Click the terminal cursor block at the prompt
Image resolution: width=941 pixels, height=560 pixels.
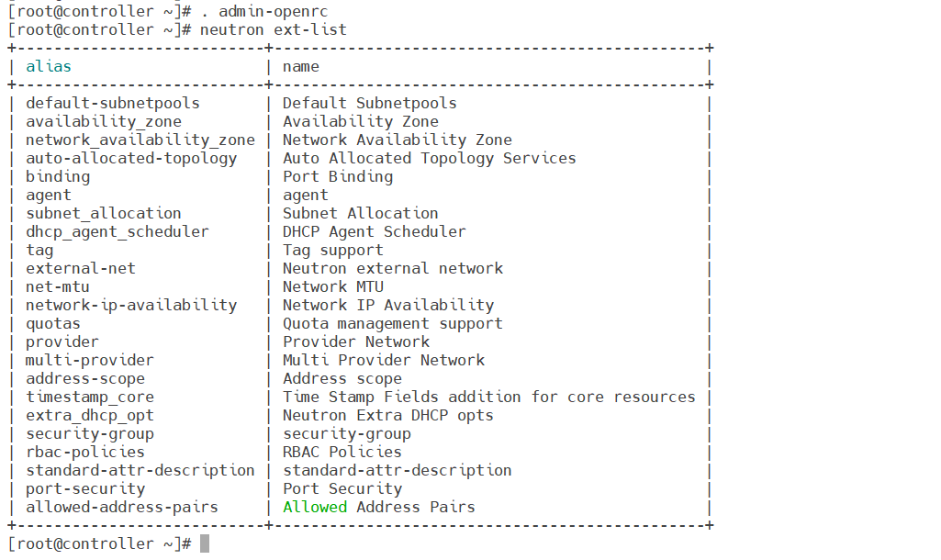[x=205, y=543]
